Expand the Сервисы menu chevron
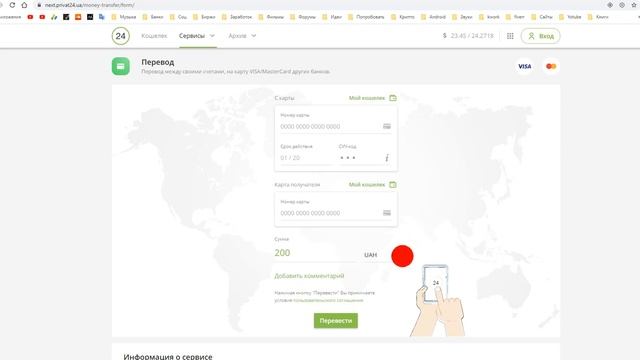640x360 pixels. click(x=212, y=36)
